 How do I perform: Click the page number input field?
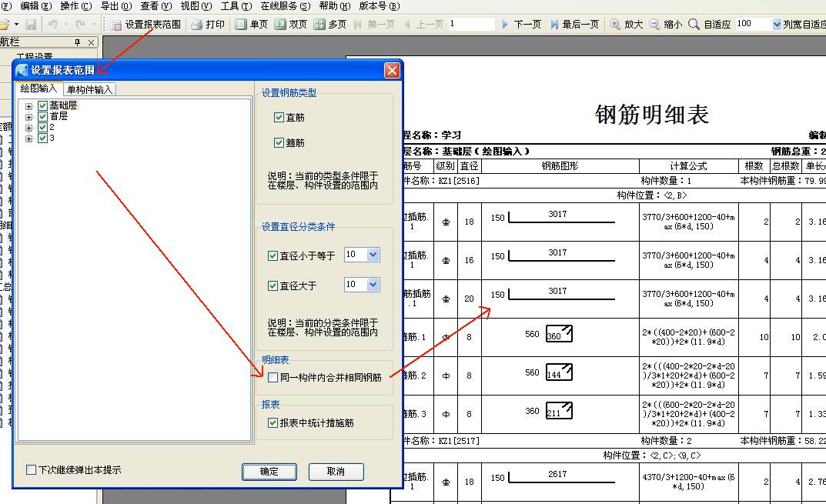(x=471, y=24)
